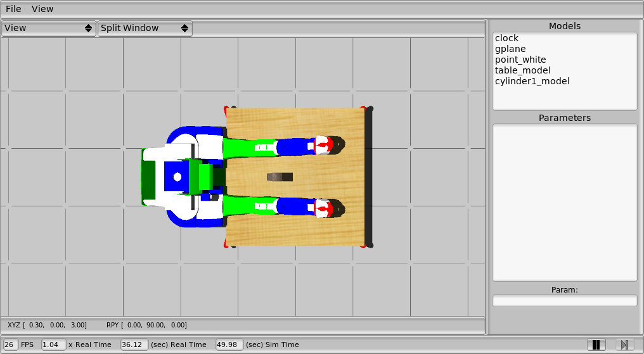Click the Param input field
Image resolution: width=644 pixels, height=354 pixels.
point(564,301)
